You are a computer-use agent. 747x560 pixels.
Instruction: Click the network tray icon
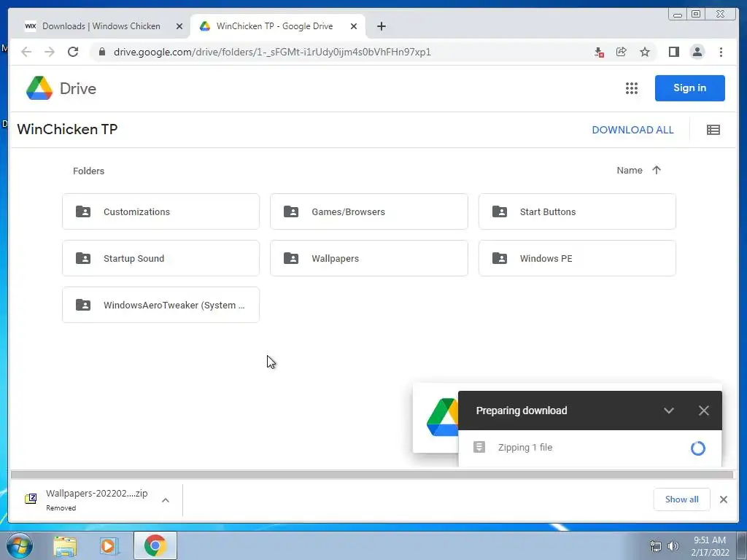pos(656,546)
